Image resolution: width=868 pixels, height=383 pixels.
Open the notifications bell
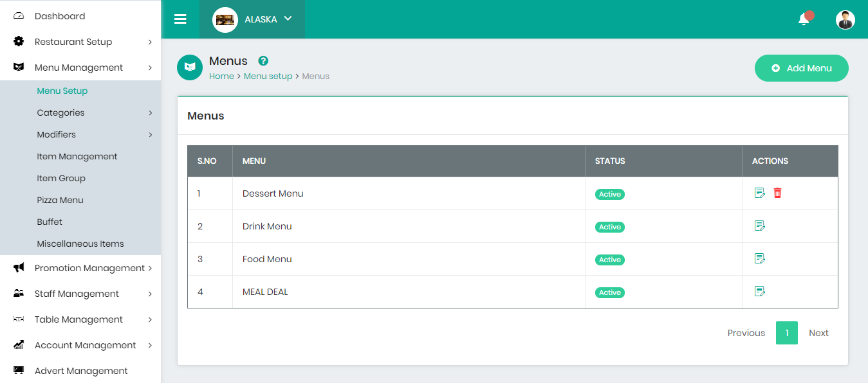click(804, 19)
